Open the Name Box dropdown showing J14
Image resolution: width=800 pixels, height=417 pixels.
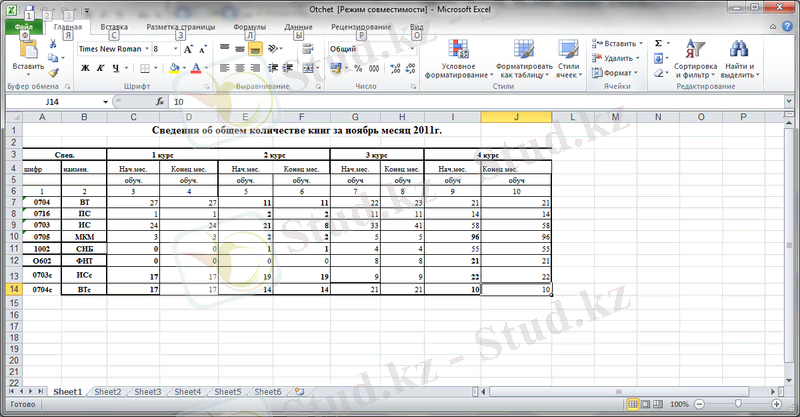(x=105, y=102)
